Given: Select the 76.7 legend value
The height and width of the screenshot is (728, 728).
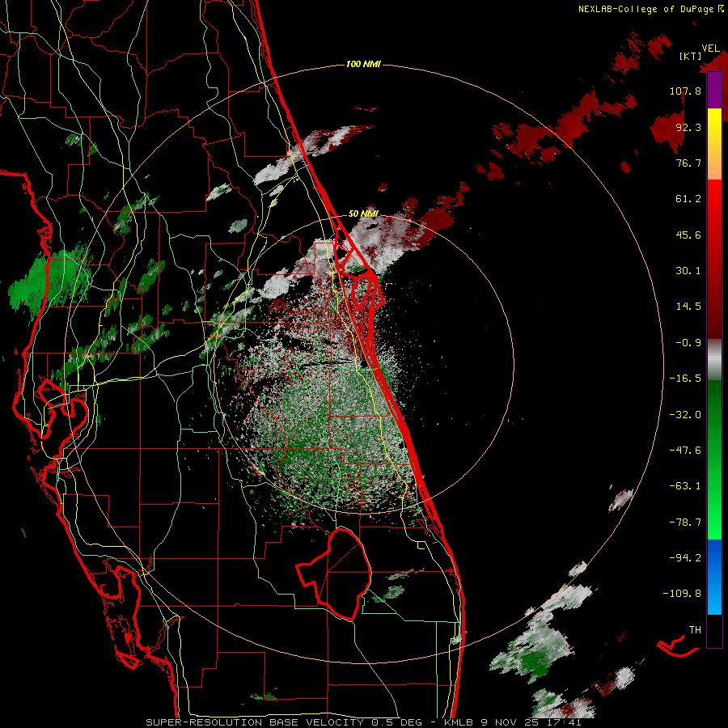Looking at the screenshot, I should click(x=688, y=163).
